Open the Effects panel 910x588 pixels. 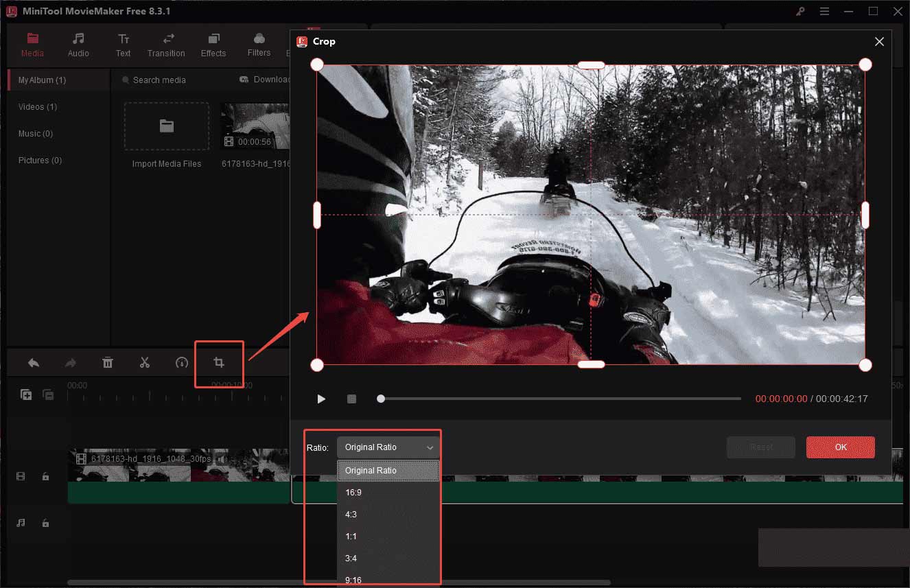tap(213, 45)
